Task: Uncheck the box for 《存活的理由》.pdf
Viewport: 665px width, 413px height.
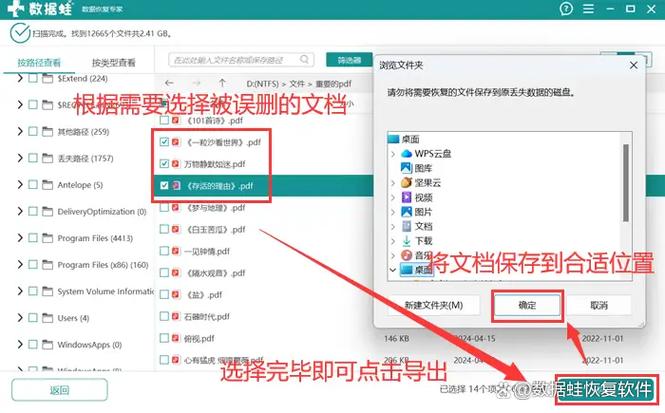Action: (164, 186)
